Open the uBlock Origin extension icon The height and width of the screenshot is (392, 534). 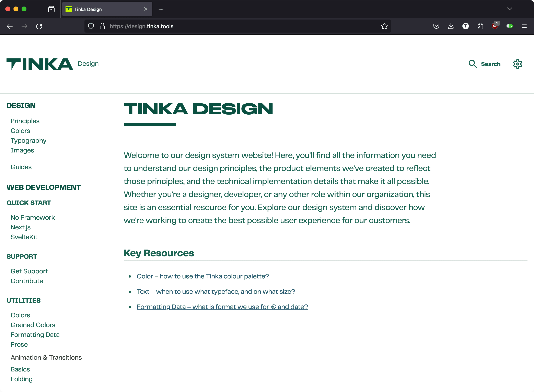495,26
